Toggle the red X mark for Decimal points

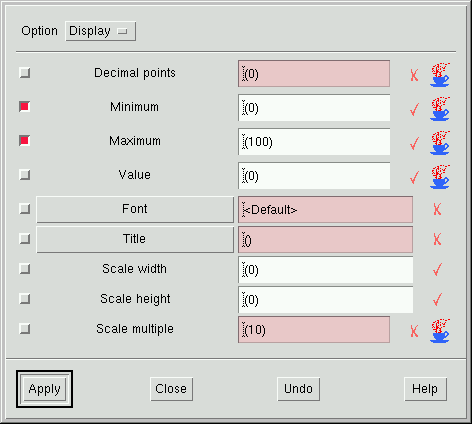(x=414, y=75)
